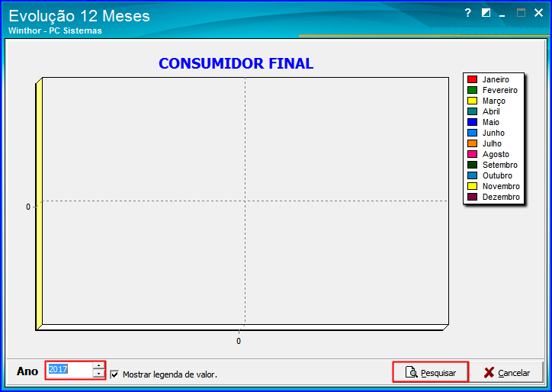Click the Agosto legend label
Screen dimensions: 552x392
[496, 155]
